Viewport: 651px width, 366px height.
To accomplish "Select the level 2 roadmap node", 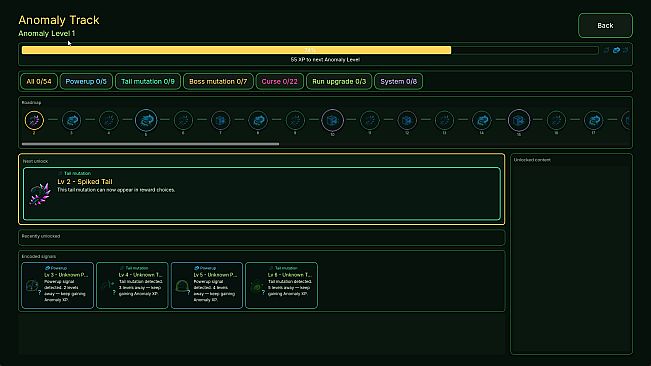I will click(34, 120).
